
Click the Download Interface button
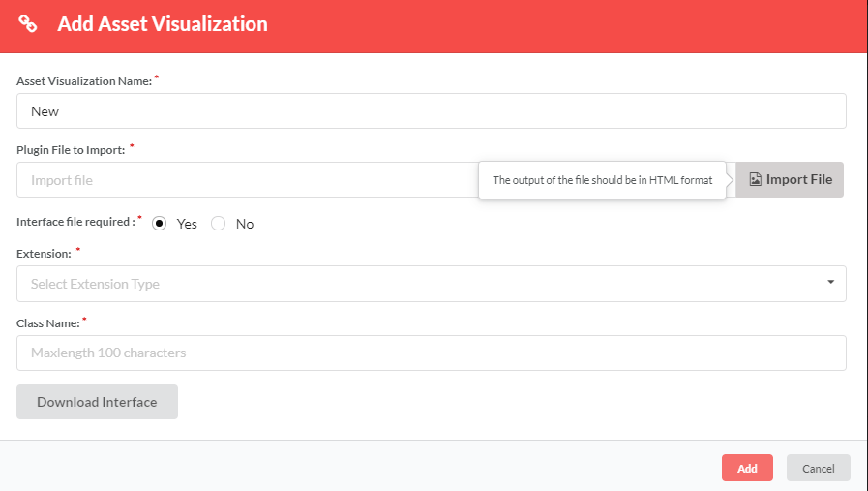97,402
